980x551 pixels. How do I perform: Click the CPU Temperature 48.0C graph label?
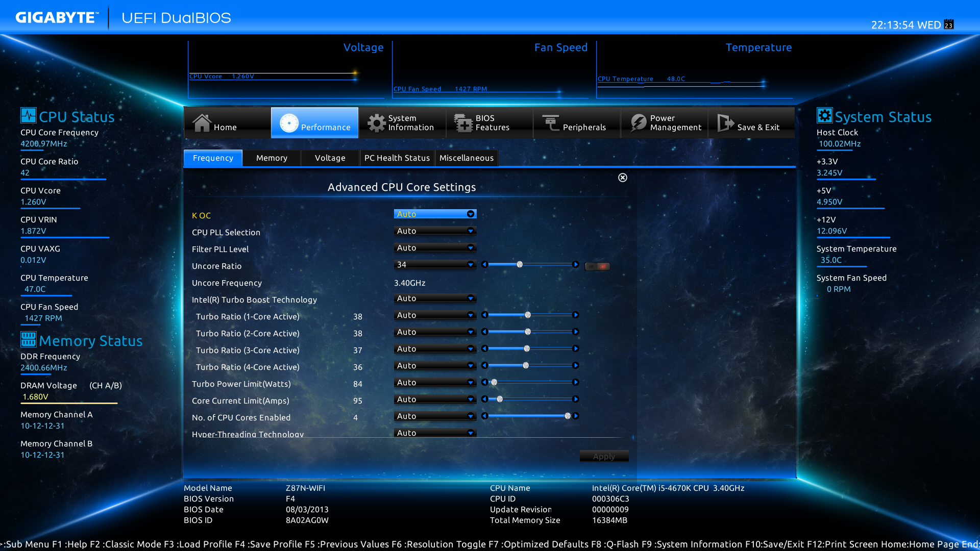point(641,79)
